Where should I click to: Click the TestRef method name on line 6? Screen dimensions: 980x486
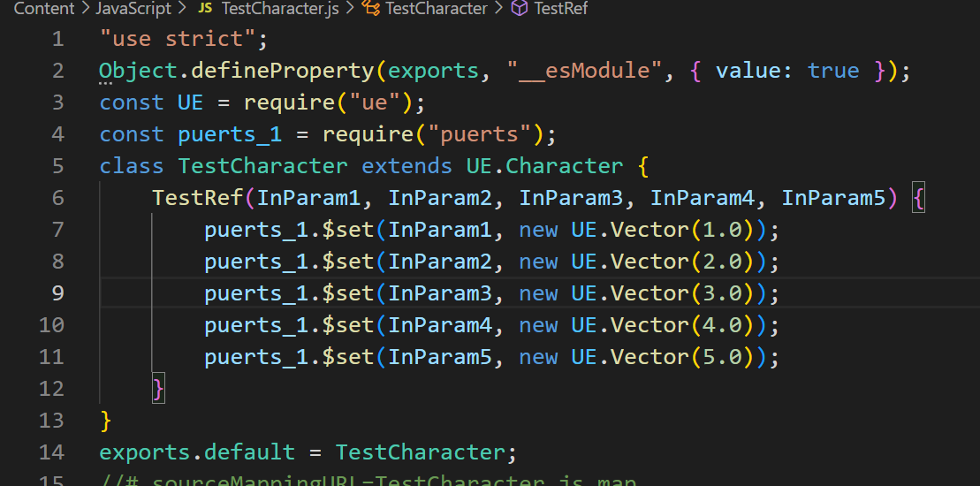197,198
